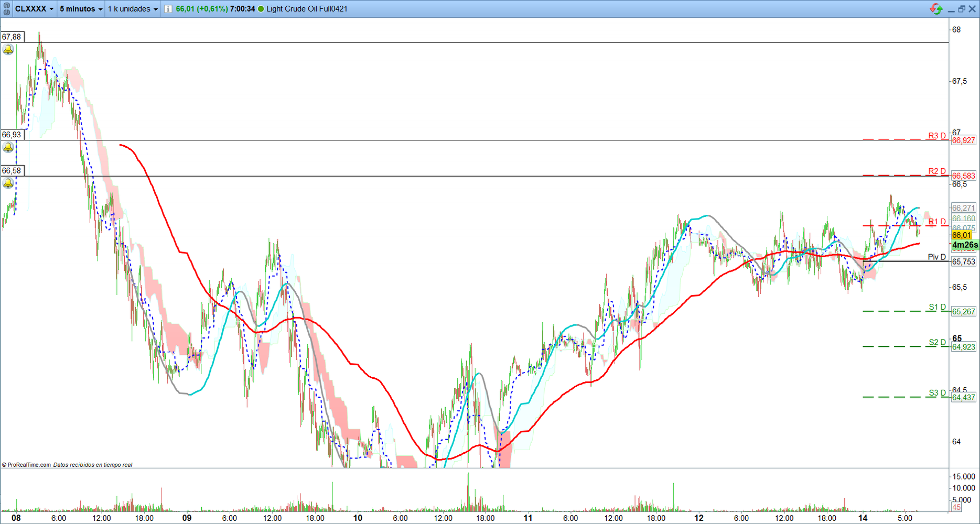Image resolution: width=980 pixels, height=524 pixels.
Task: Click the 64,437 price tag
Action: coord(964,398)
